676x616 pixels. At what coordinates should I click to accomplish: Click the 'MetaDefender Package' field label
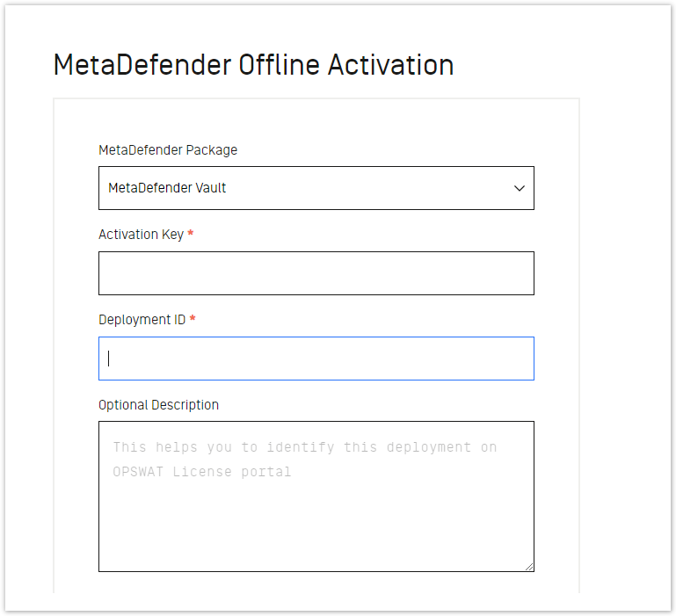pos(168,150)
